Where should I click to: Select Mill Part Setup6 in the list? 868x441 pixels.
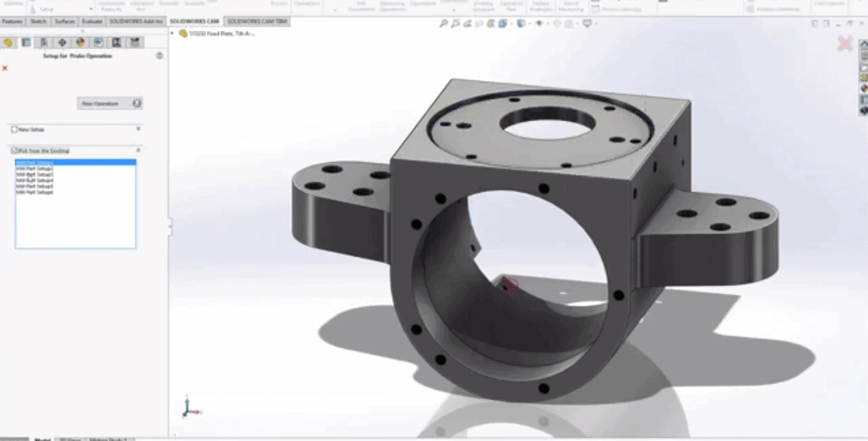click(x=75, y=192)
